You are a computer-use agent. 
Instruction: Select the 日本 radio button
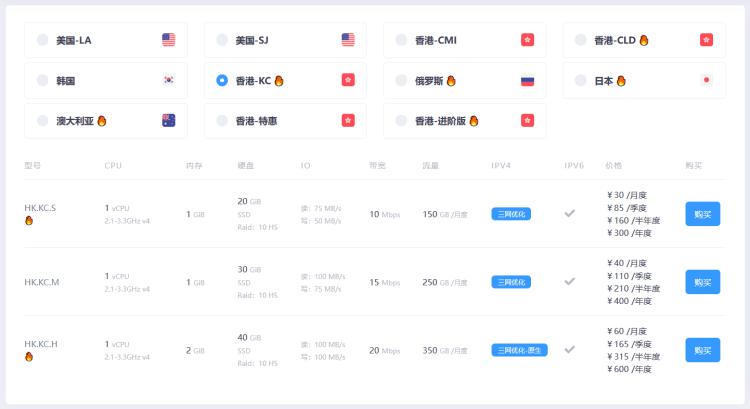pos(581,80)
